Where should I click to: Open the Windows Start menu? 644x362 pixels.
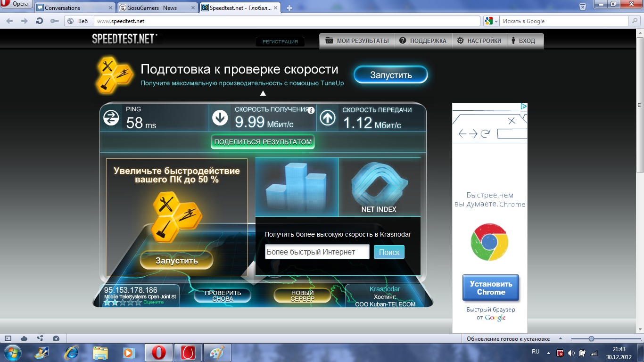[x=12, y=353]
